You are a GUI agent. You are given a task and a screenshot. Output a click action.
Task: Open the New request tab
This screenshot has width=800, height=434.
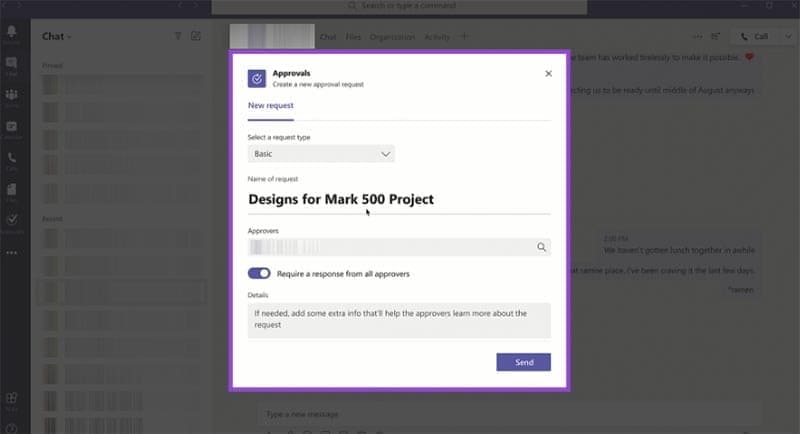click(x=270, y=106)
